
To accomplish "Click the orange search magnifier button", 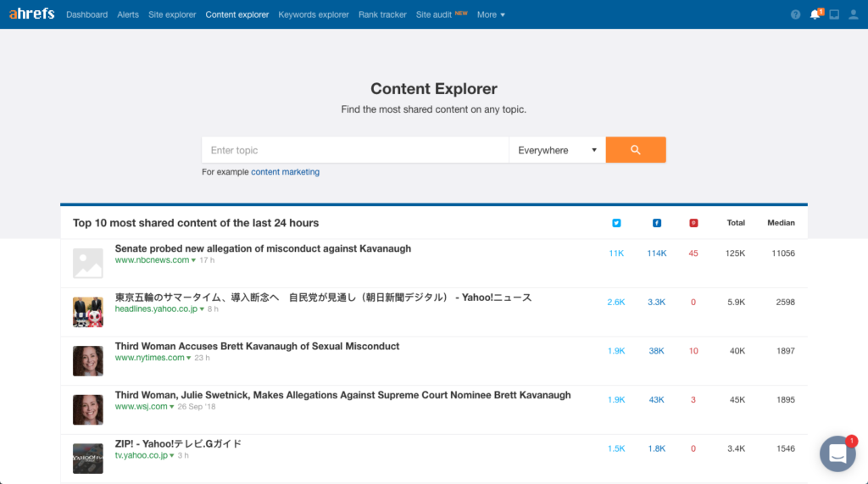I will click(x=636, y=150).
